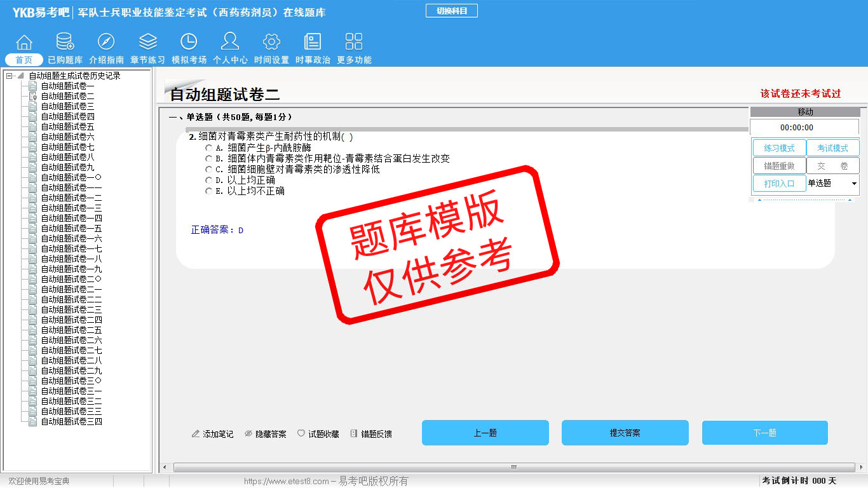The image size is (868, 488).
Task: Open 自动组题试卷二五 in the tree
Action: pos(71,330)
